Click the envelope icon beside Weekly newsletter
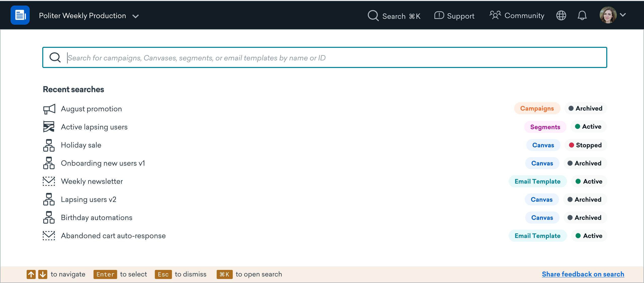Screen dimensions: 644x283 (49, 181)
